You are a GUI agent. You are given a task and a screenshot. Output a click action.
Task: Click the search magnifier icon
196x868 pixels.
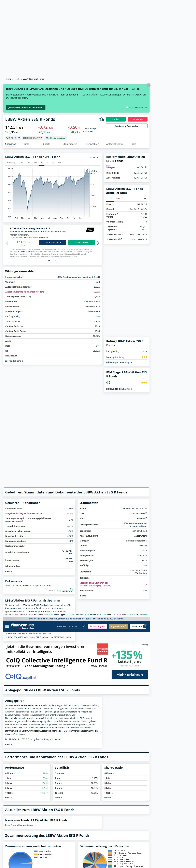coord(84,626)
